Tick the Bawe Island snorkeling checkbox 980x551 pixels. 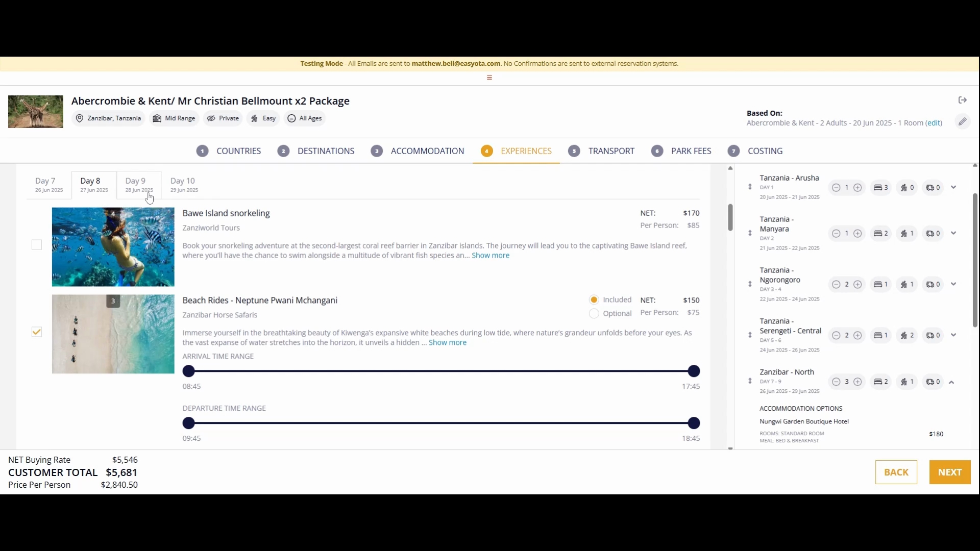pos(37,245)
